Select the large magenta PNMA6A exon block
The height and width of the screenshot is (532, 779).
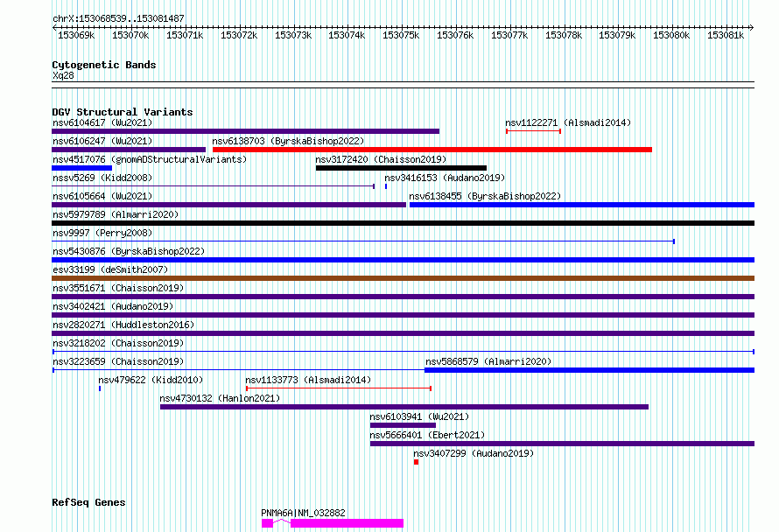347,523
